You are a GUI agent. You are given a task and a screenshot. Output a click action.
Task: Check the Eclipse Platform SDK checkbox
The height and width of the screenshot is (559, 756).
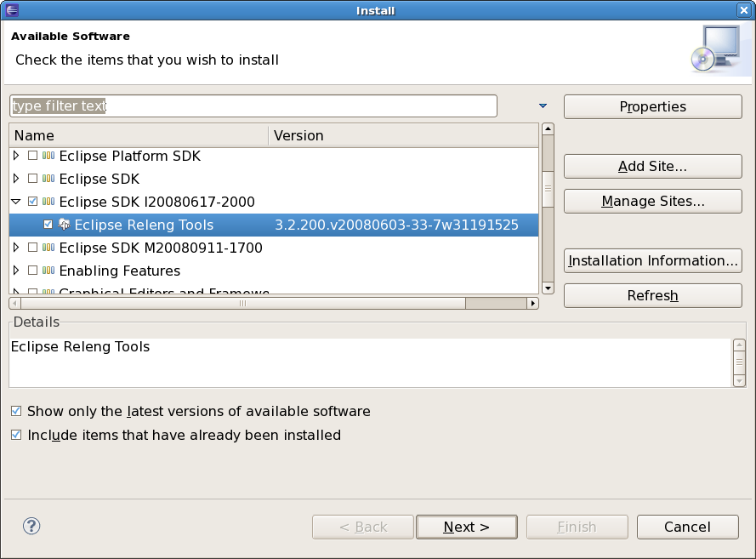(33, 156)
